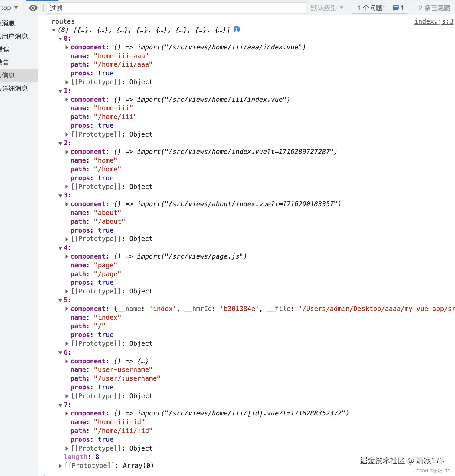The width and height of the screenshot is (455, 476).
Task: Expand component importing home/iii/aaa/index.vue
Action: pyautogui.click(x=67, y=47)
